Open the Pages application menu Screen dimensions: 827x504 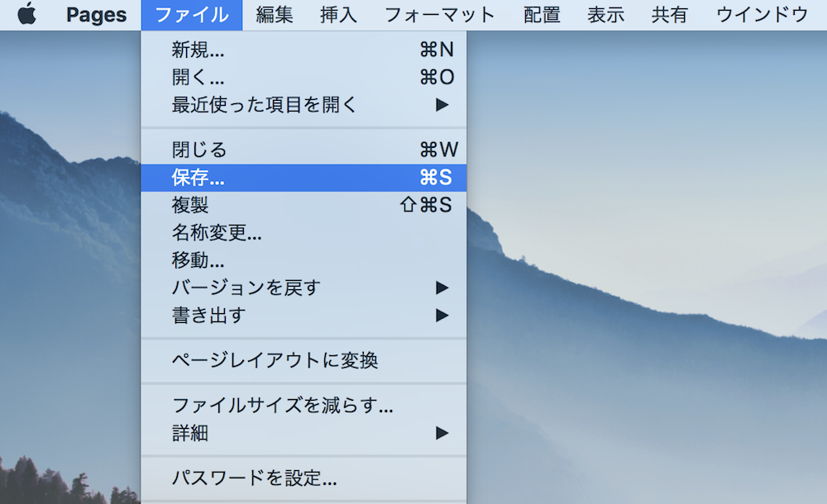click(97, 15)
